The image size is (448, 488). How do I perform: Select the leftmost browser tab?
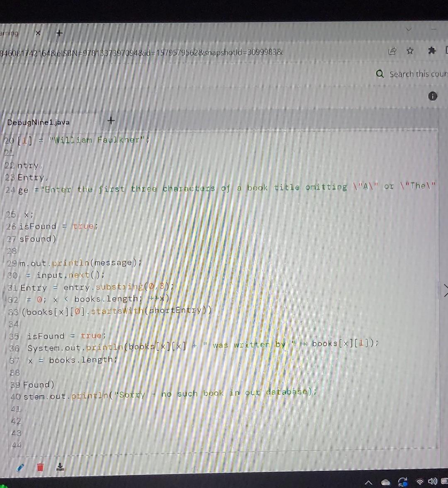tap(12, 33)
